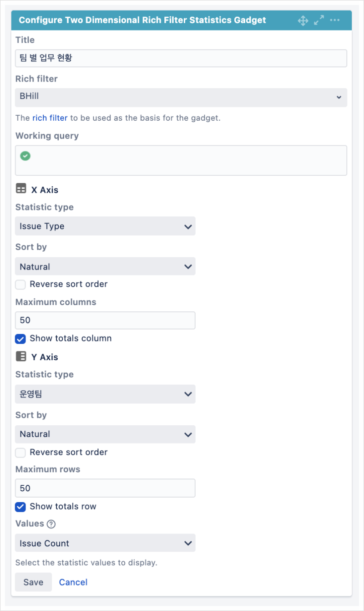Image resolution: width=364 pixels, height=611 pixels.
Task: Click the Save button
Action: tap(33, 582)
